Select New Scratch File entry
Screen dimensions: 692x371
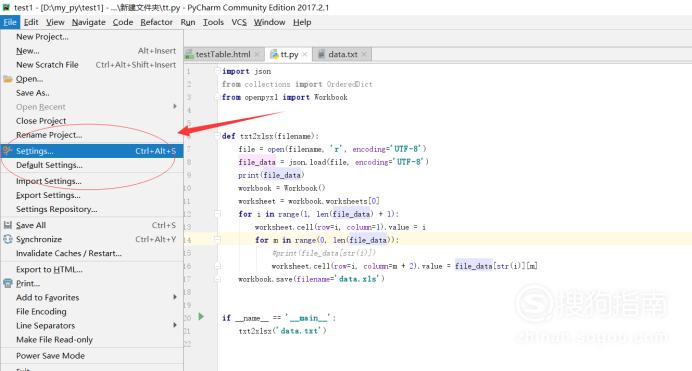point(92,65)
